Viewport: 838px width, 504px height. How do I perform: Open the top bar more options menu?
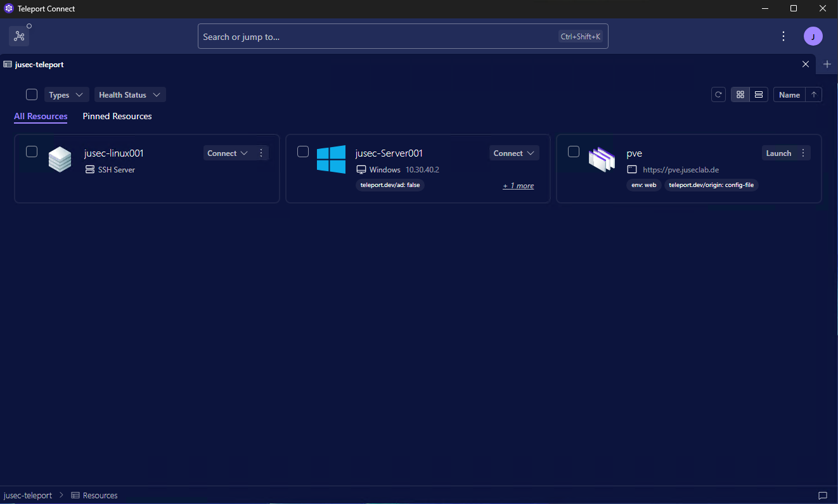783,36
